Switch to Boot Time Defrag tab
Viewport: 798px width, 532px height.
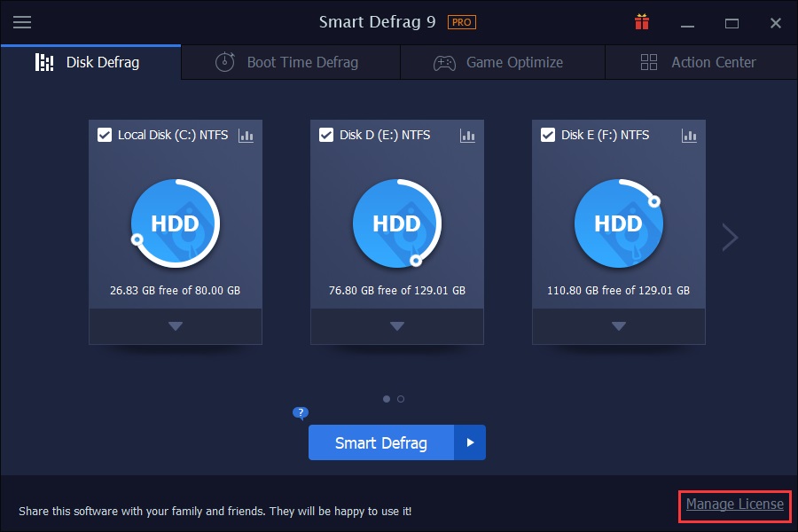[291, 62]
